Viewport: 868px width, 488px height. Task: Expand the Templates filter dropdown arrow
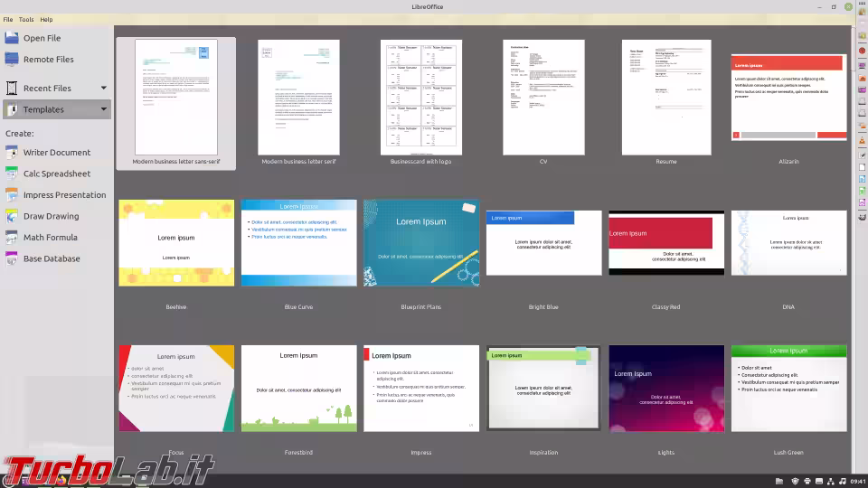tap(103, 109)
